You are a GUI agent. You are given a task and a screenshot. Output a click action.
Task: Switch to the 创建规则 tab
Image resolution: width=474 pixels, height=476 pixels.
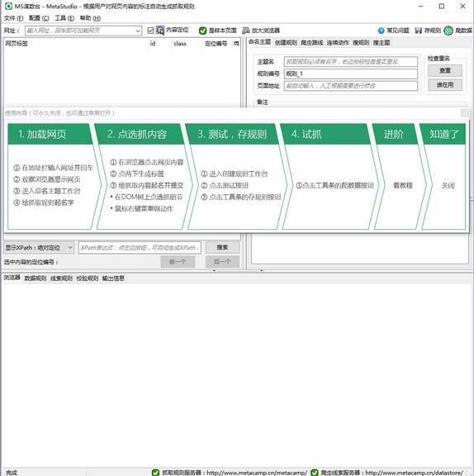click(286, 42)
